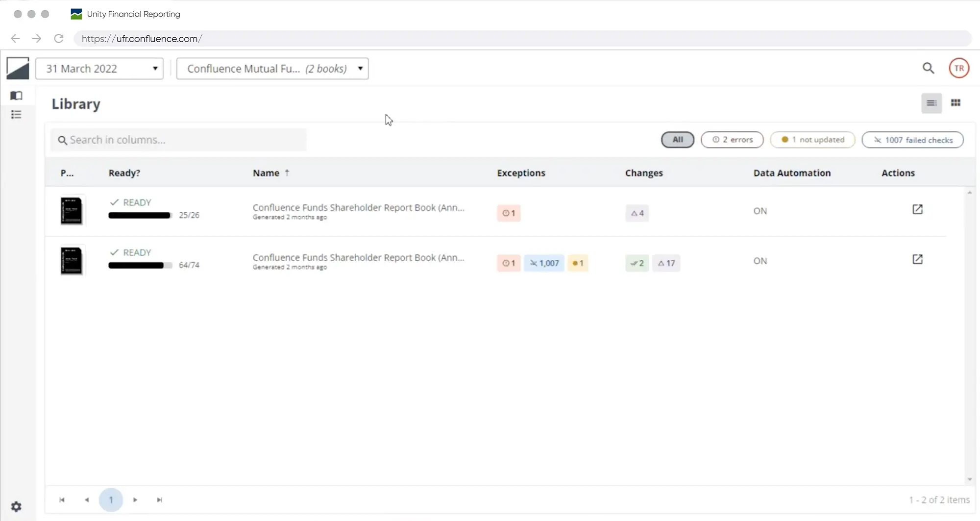Select the All filter chip
The height and width of the screenshot is (521, 980).
677,140
